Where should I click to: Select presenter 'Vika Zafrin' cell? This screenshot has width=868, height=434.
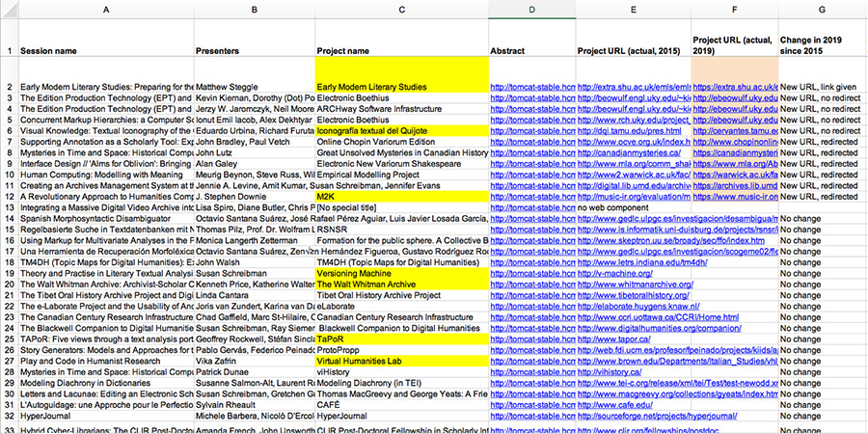[255, 361]
